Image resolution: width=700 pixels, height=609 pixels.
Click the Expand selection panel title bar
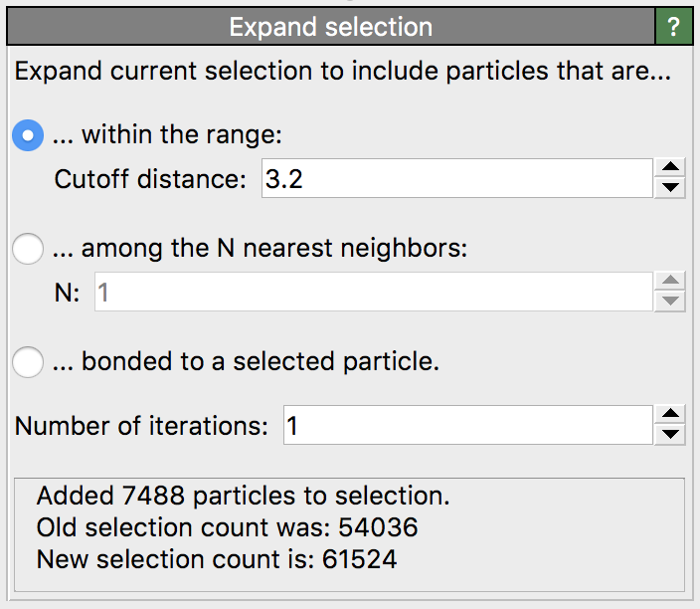pyautogui.click(x=330, y=27)
